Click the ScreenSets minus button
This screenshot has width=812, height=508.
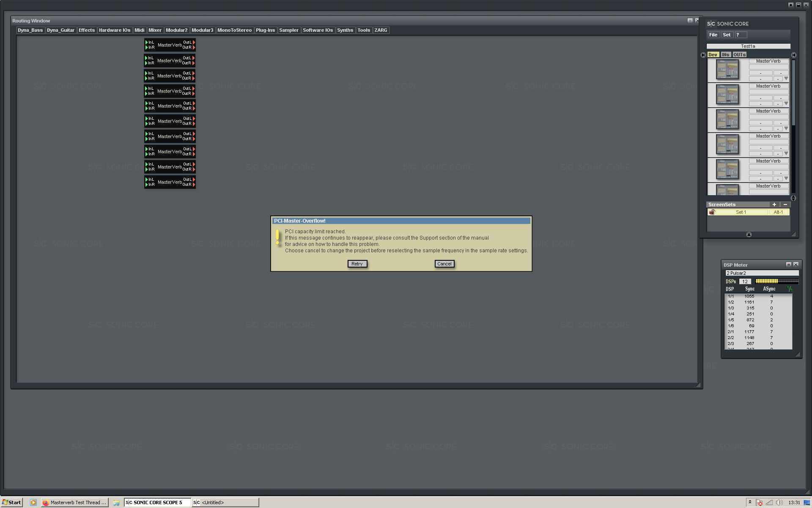[x=785, y=204]
